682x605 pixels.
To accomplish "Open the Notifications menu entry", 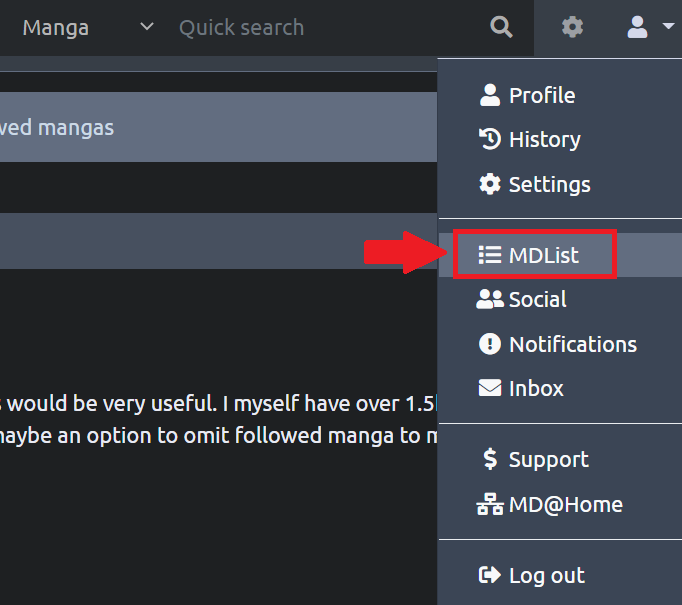I will (x=572, y=344).
